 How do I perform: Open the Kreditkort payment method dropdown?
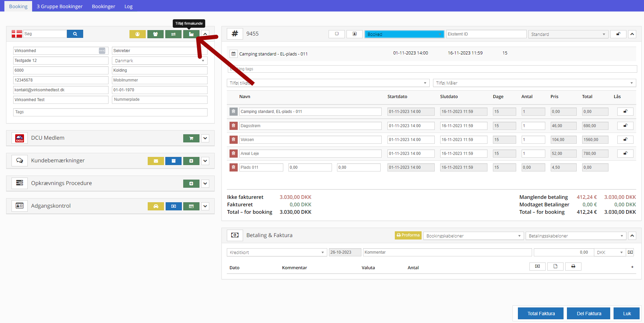[x=277, y=253]
